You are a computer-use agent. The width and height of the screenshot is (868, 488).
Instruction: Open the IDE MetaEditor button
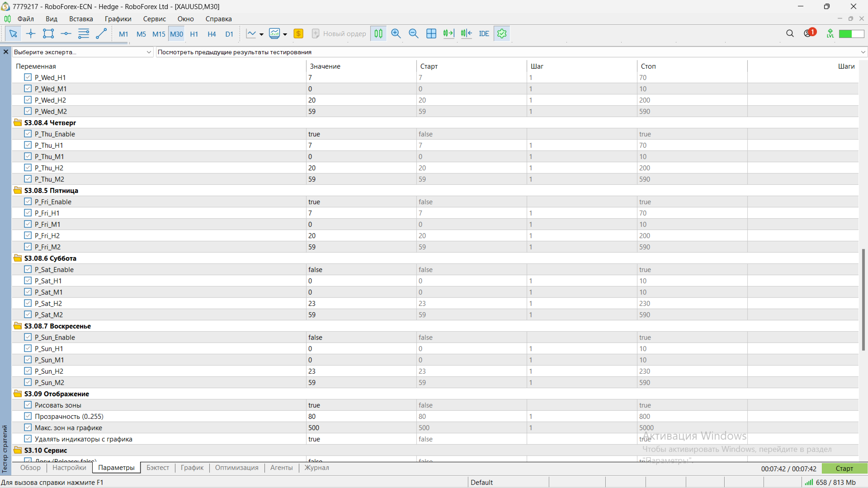(484, 33)
